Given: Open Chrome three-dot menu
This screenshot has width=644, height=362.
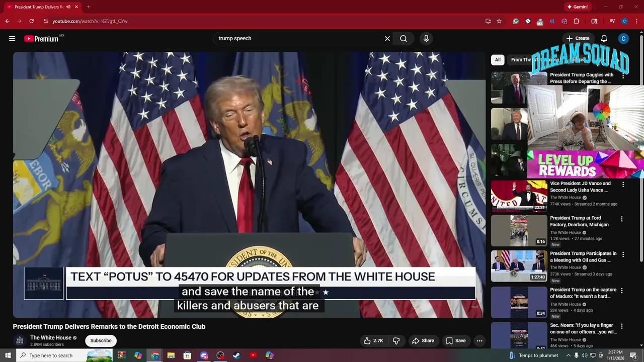Looking at the screenshot, I should coord(636,21).
